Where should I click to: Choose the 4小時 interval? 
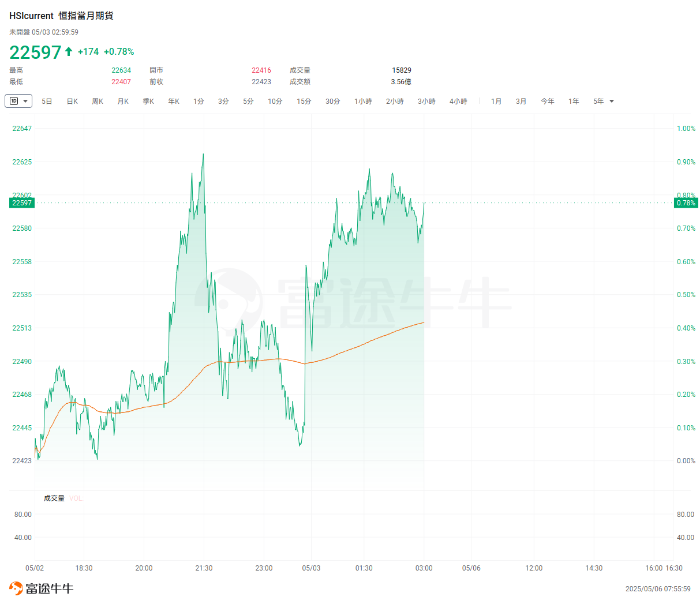[x=458, y=102]
